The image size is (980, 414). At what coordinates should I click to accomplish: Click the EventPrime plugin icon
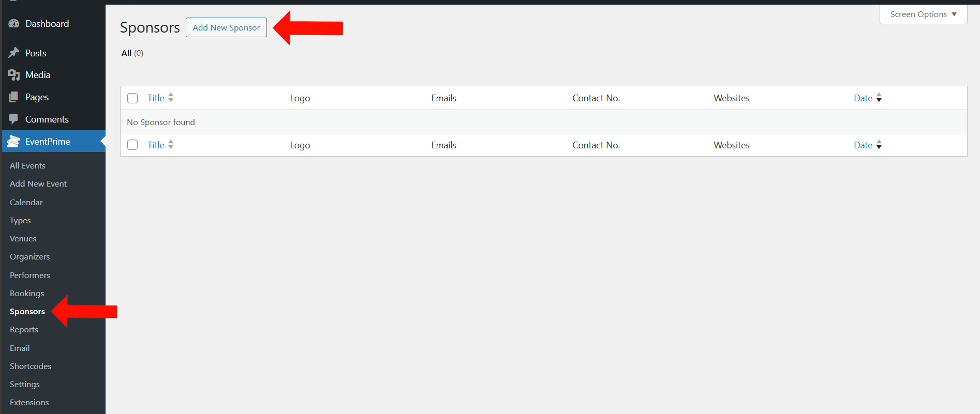(14, 141)
